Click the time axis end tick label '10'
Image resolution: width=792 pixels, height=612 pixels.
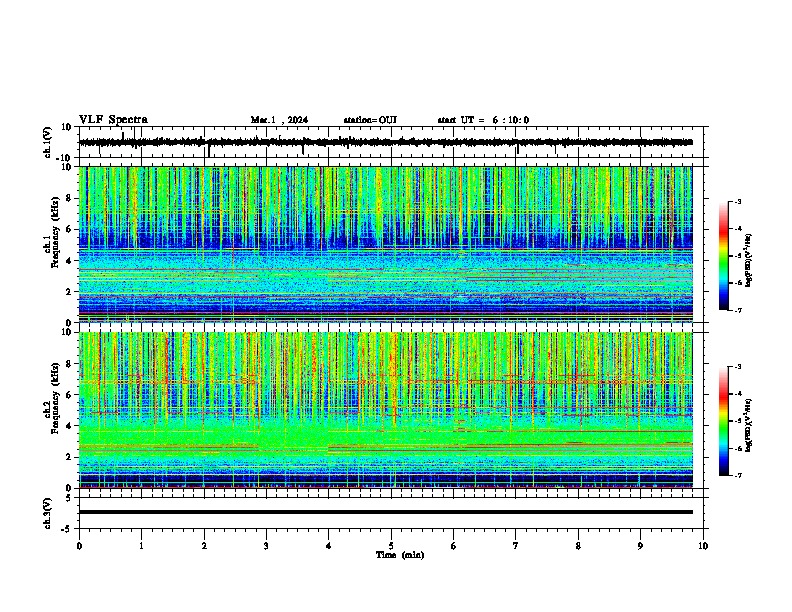pos(703,546)
